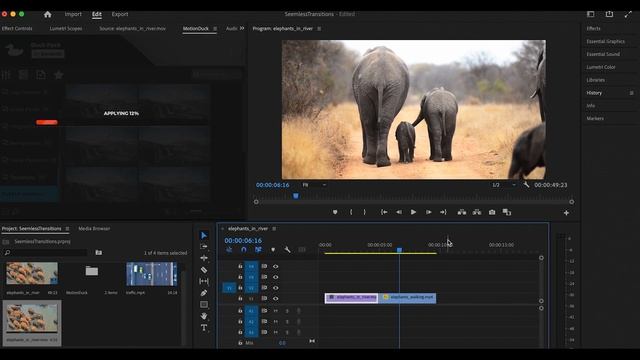The height and width of the screenshot is (360, 640).
Task: Toggle lock on the V1 track
Action: tap(240, 299)
